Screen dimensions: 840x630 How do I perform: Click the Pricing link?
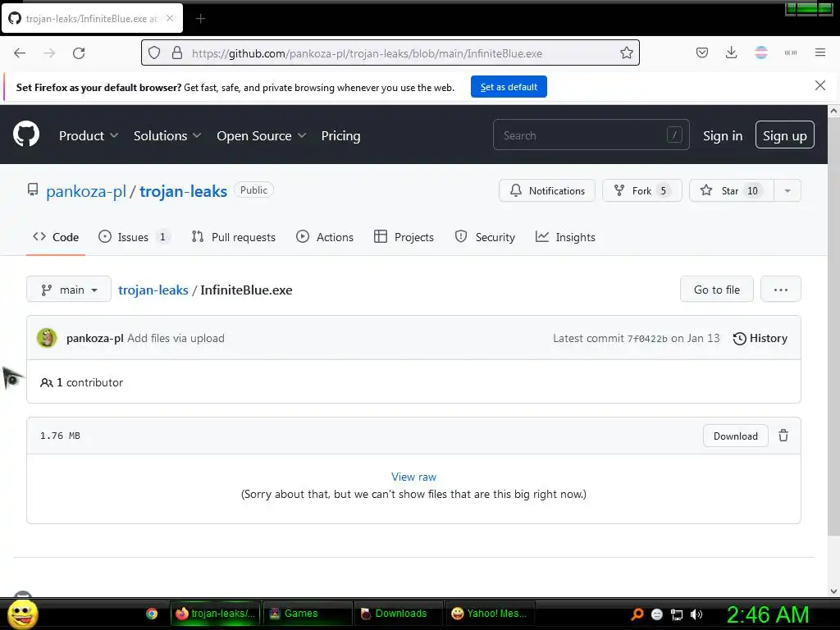[x=340, y=136]
